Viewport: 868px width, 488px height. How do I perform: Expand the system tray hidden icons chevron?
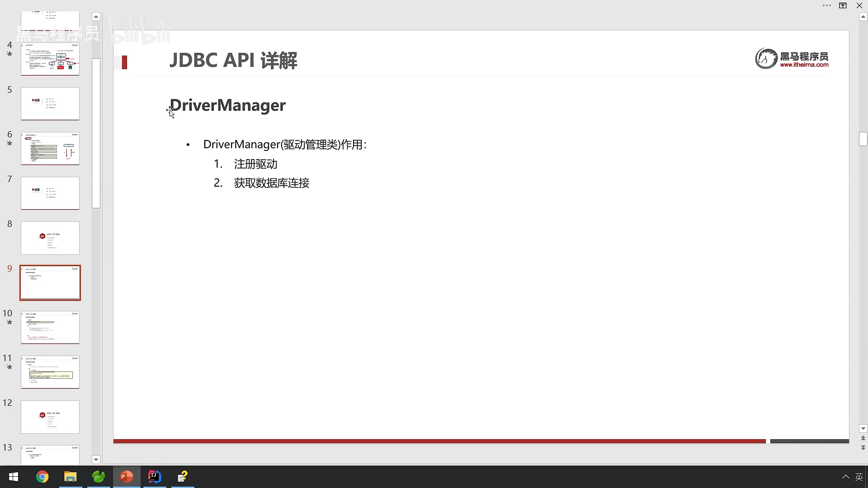click(845, 477)
